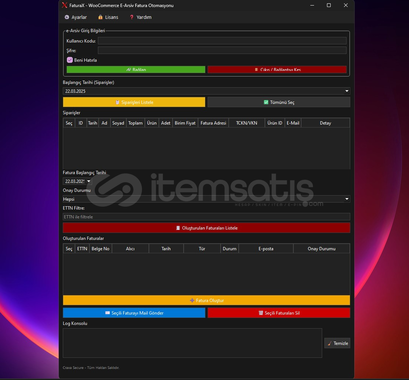This screenshot has height=380, width=409.
Task: Click the Tarih column header in Siparişler table
Action: tap(92, 123)
